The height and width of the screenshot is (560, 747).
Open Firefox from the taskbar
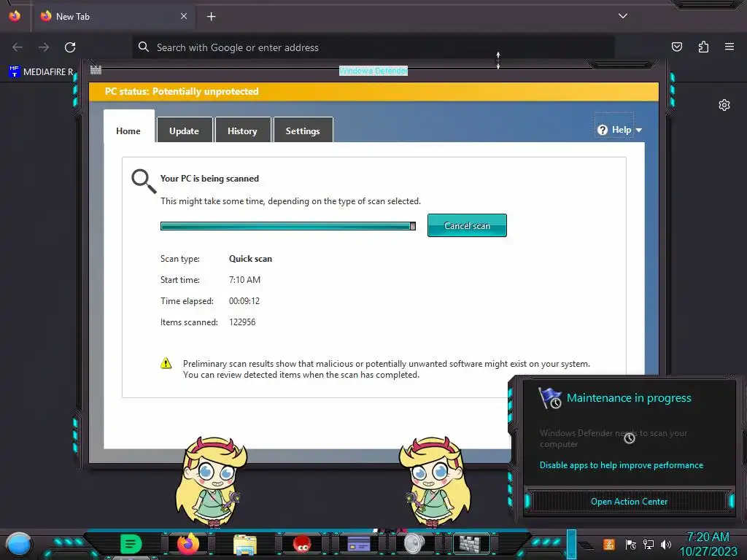tap(188, 543)
